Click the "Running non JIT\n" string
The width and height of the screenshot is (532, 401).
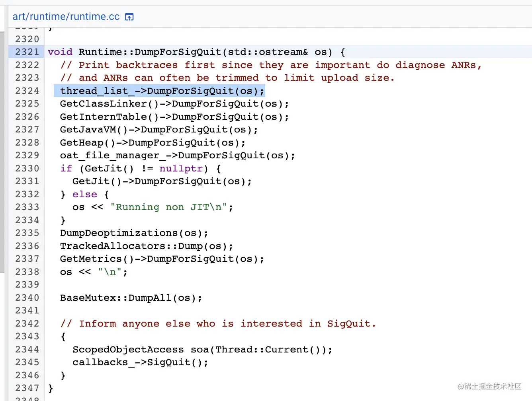pyautogui.click(x=168, y=207)
